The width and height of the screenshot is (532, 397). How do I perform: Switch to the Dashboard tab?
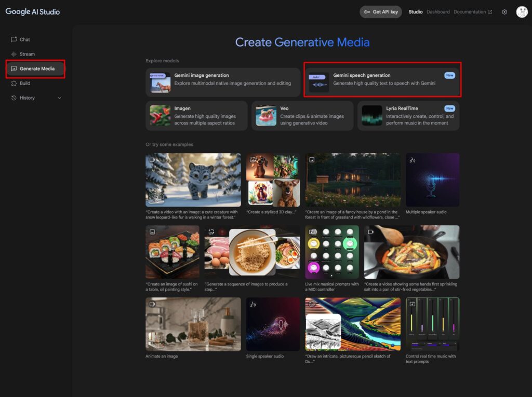[438, 12]
